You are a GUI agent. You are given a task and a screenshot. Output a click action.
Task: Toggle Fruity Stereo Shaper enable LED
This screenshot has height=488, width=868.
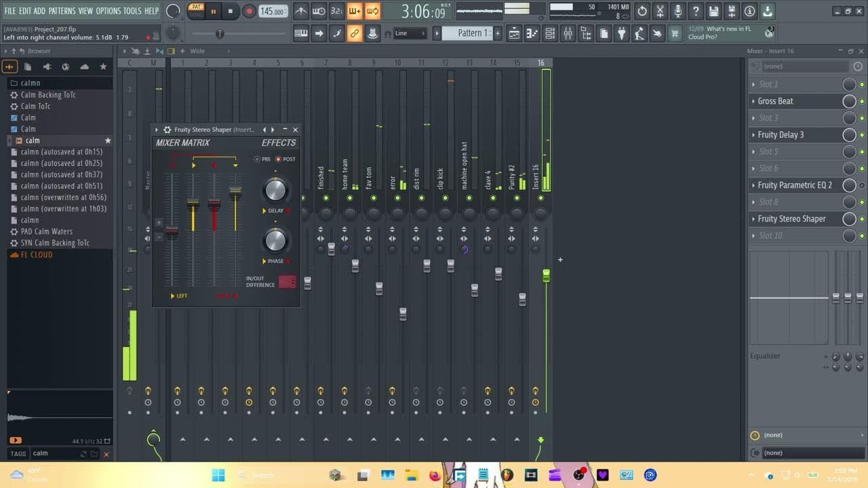pos(861,219)
